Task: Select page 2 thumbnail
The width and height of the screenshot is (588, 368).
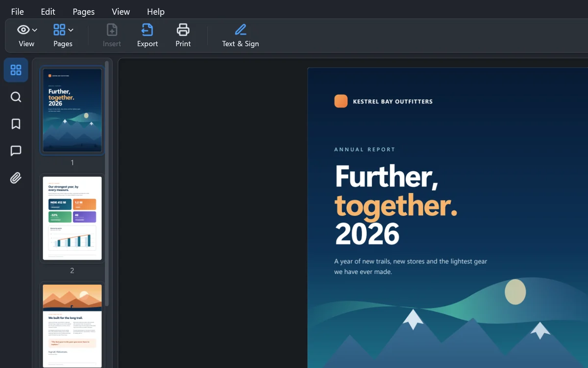Action: pos(72,218)
